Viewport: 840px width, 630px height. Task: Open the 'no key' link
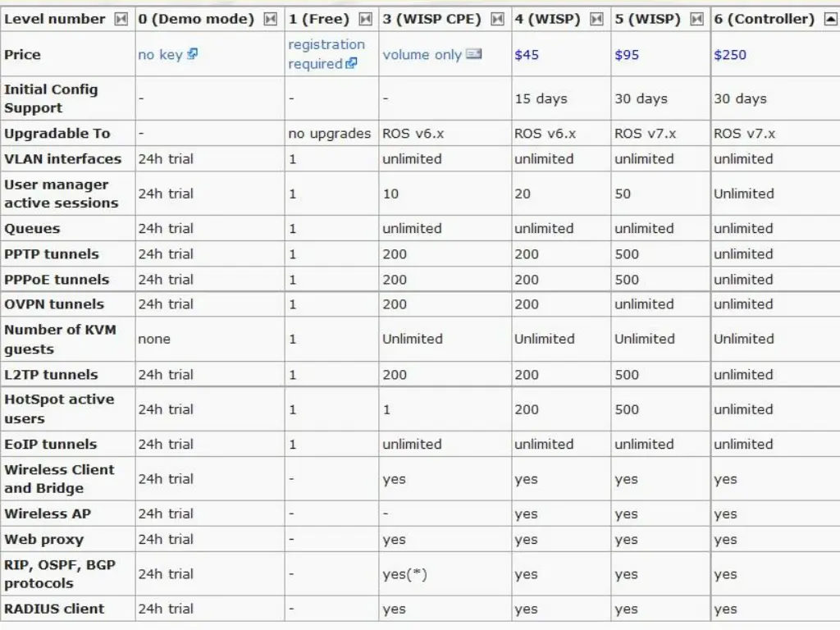click(160, 55)
